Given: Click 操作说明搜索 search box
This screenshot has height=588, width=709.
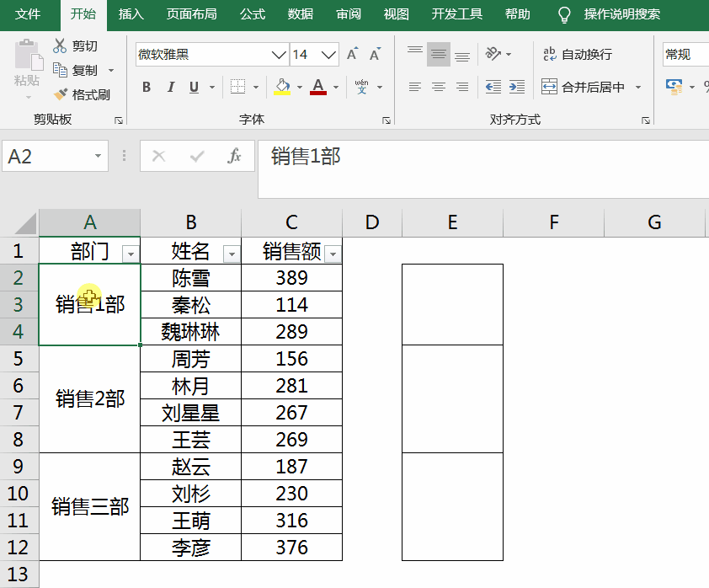Looking at the screenshot, I should pos(621,14).
